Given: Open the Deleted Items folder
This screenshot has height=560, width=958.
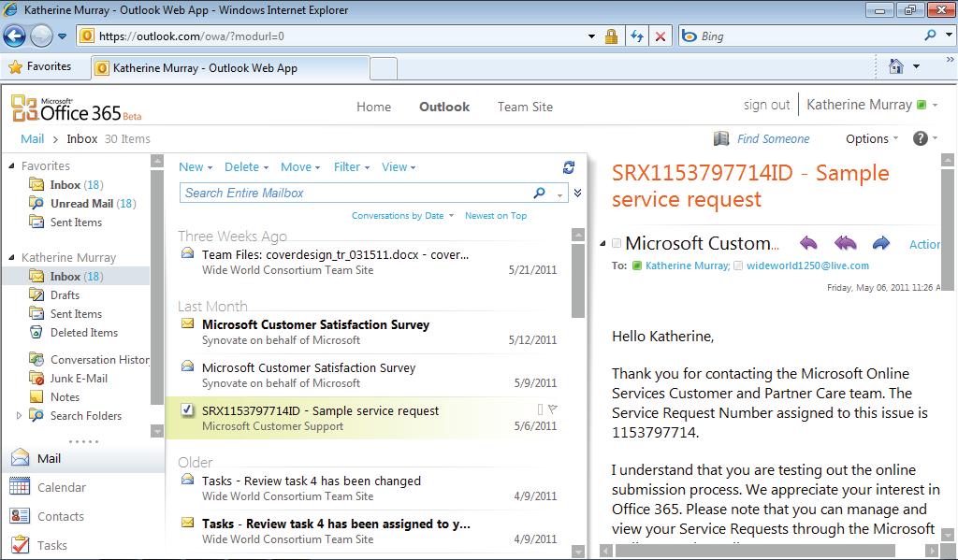Looking at the screenshot, I should 83,332.
